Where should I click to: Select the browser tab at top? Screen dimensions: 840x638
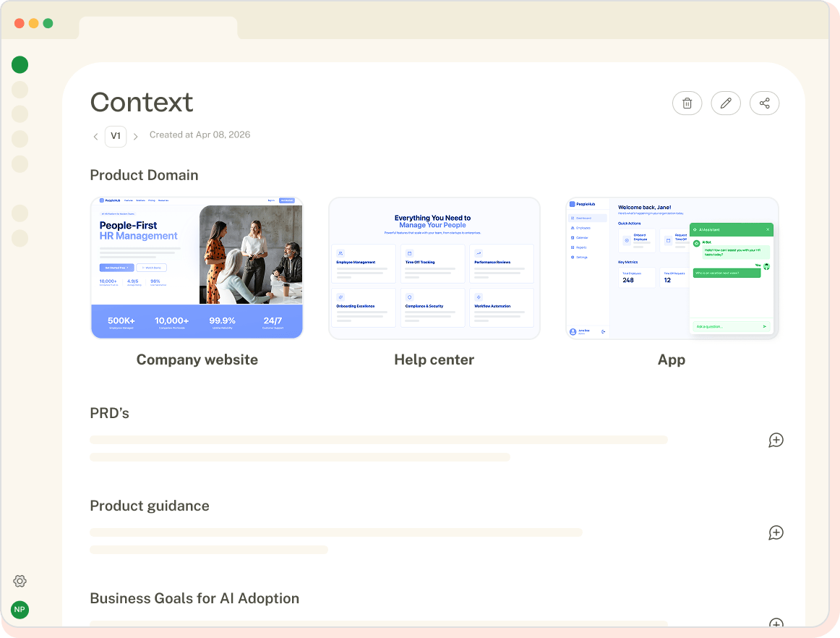pos(158,27)
